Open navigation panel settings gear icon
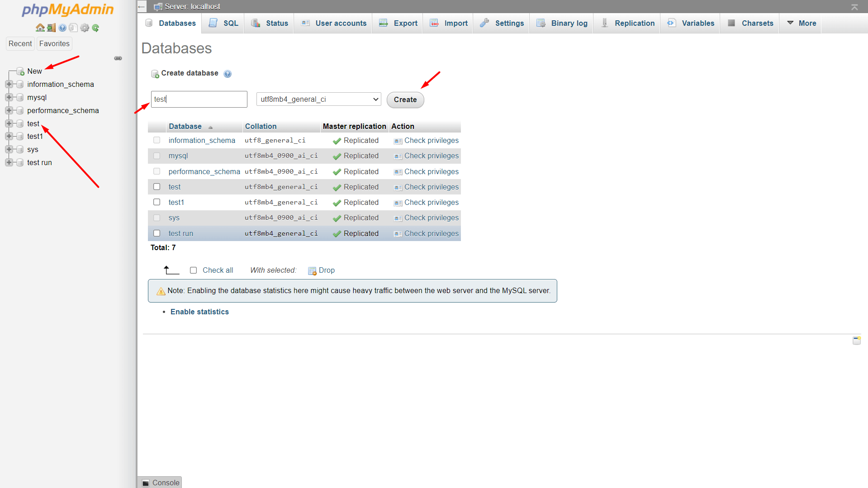The height and width of the screenshot is (488, 868). (85, 28)
